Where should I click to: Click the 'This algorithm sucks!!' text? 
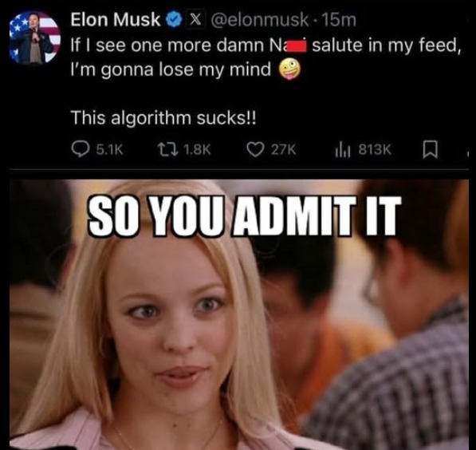163,117
